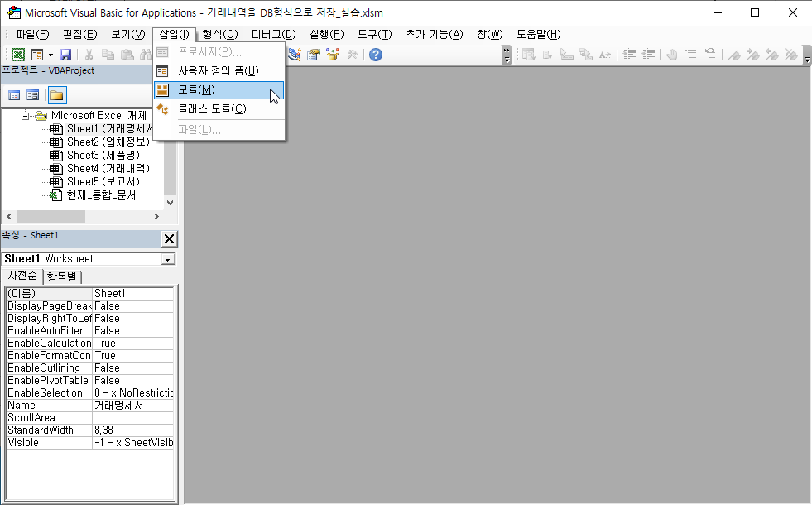
Task: Open 추가 기능(A) menu
Action: click(434, 34)
